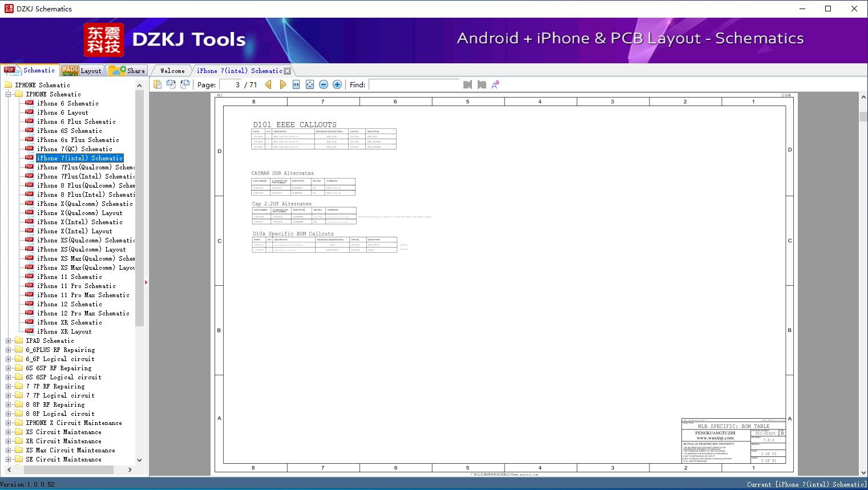868x490 pixels.
Task: Click the PDF icon beside iPhone 6S Schematic
Action: 29,131
